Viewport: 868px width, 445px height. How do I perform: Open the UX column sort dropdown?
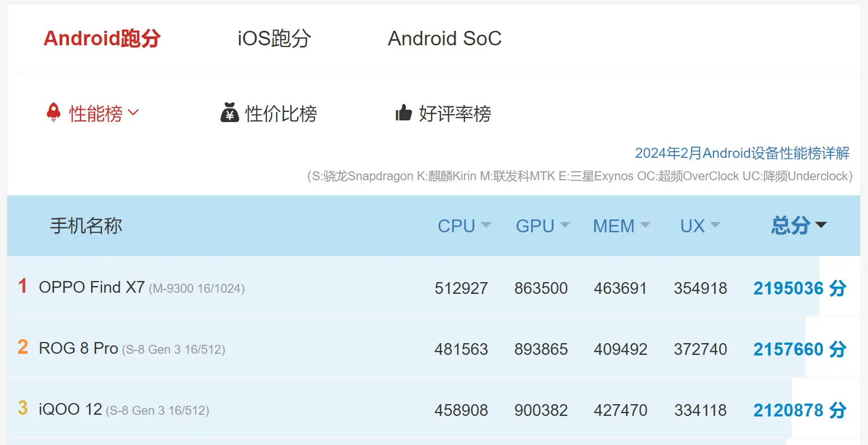(x=716, y=226)
